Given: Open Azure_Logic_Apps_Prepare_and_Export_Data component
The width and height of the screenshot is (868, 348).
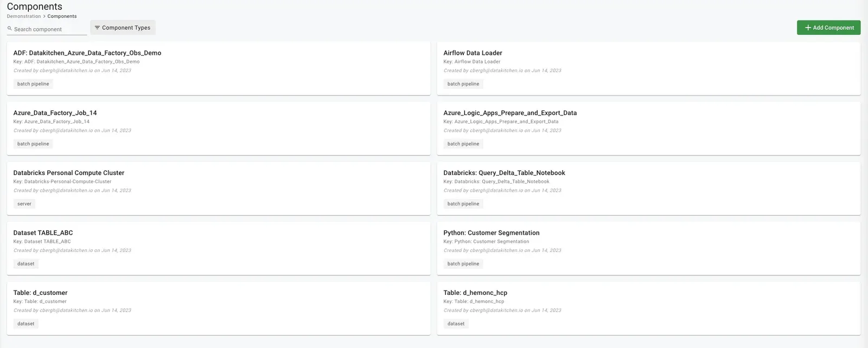Looking at the screenshot, I should tap(510, 113).
